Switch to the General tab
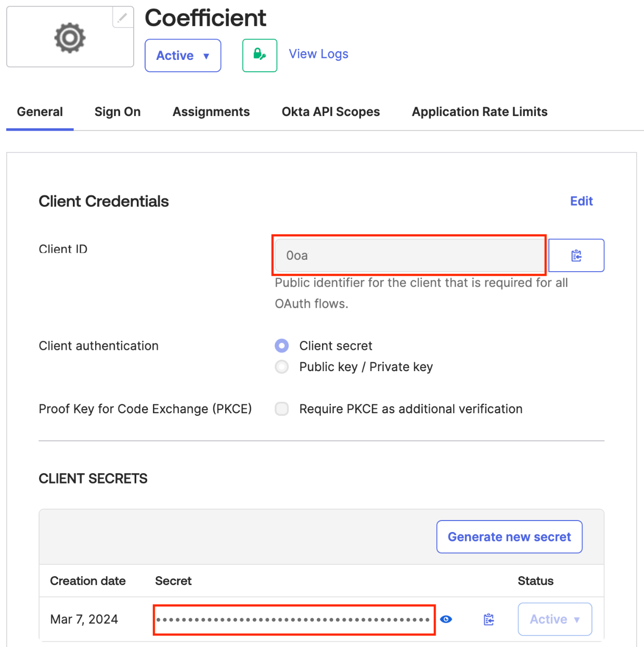Screen dimensions: 644x647 (40, 112)
